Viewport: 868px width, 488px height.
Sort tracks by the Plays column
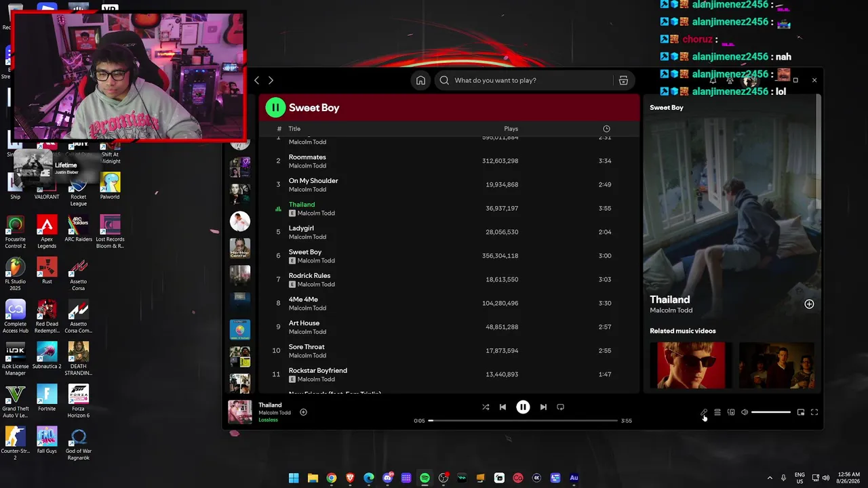pos(511,129)
